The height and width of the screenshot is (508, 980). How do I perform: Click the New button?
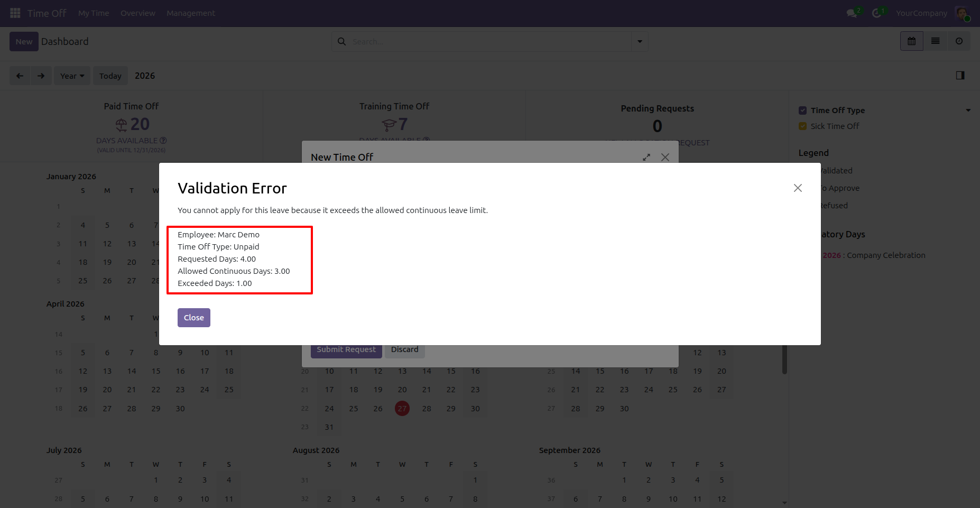24,41
